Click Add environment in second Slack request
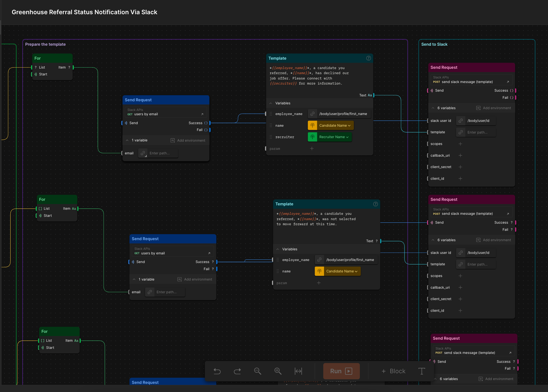548x392 pixels. click(x=493, y=240)
